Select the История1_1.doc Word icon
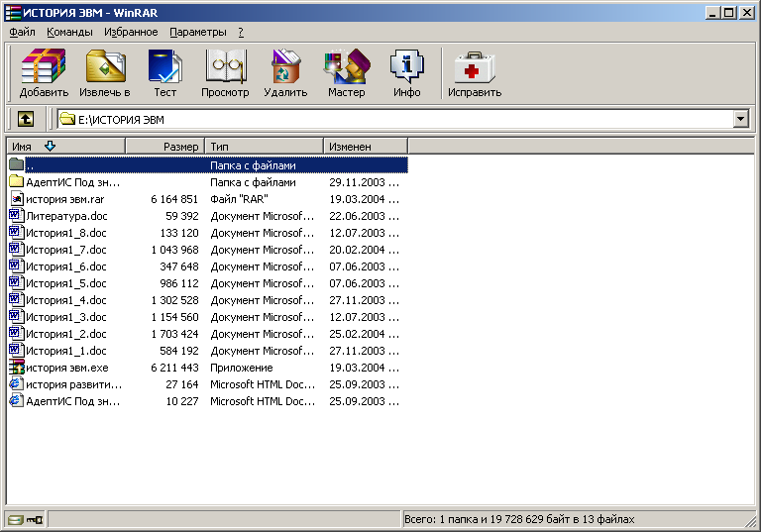 coord(17,350)
